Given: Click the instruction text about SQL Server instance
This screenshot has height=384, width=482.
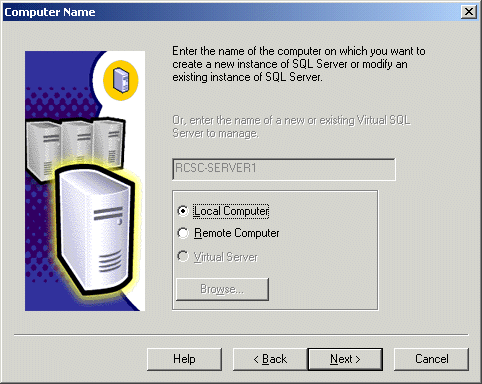Looking at the screenshot, I should (299, 64).
